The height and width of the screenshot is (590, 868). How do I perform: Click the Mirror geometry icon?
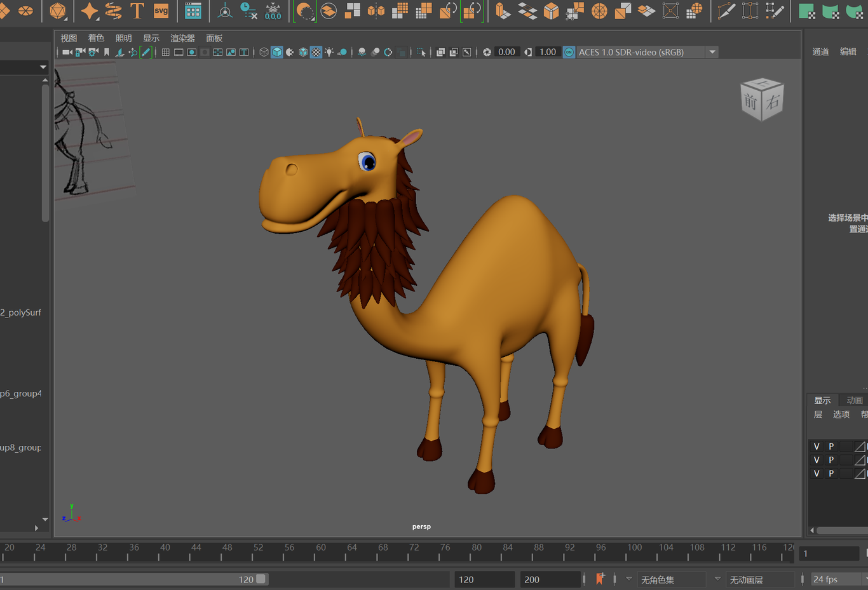pos(376,11)
